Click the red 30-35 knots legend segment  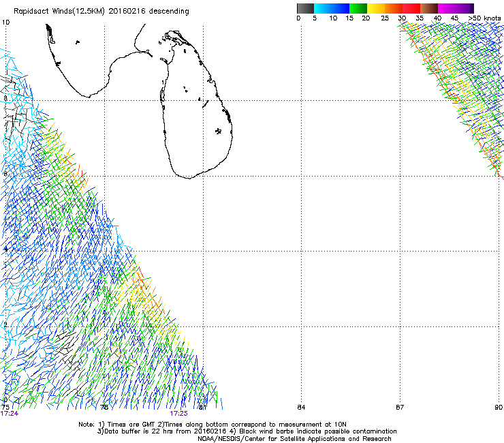(411, 8)
